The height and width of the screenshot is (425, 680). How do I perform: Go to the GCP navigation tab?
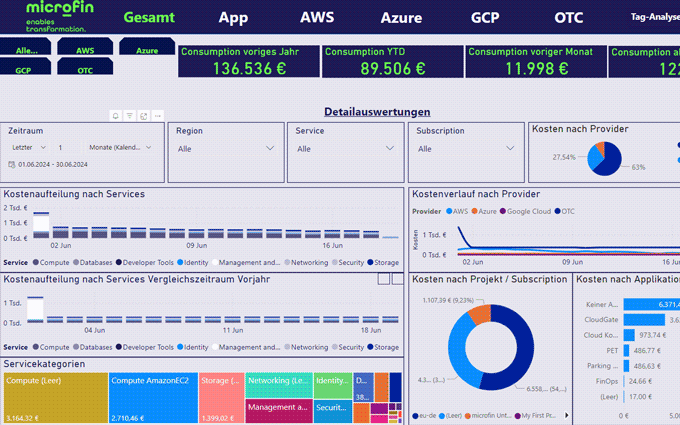pos(485,18)
